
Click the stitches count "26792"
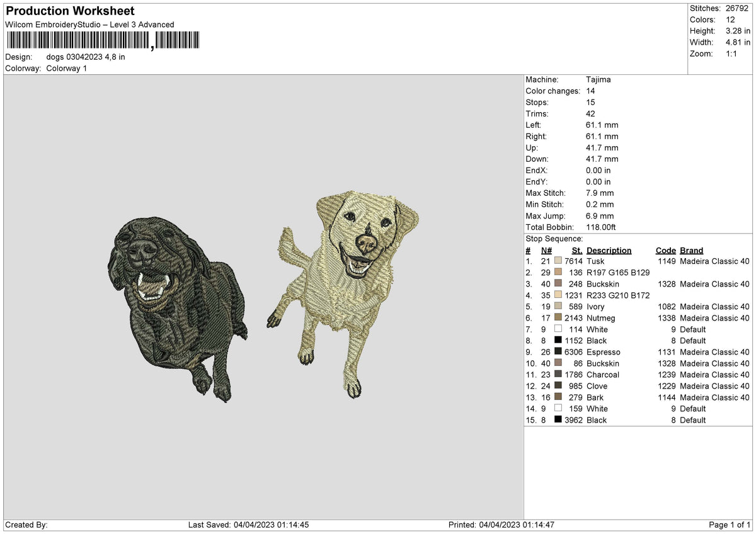(738, 8)
